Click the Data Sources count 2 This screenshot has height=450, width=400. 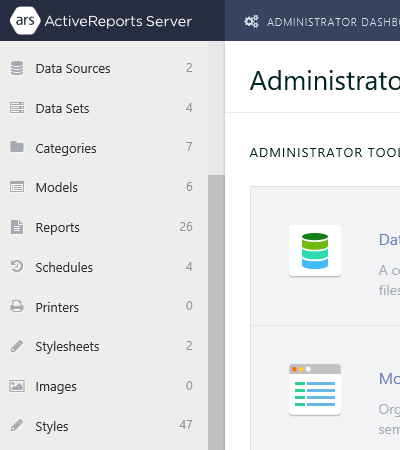(x=189, y=68)
